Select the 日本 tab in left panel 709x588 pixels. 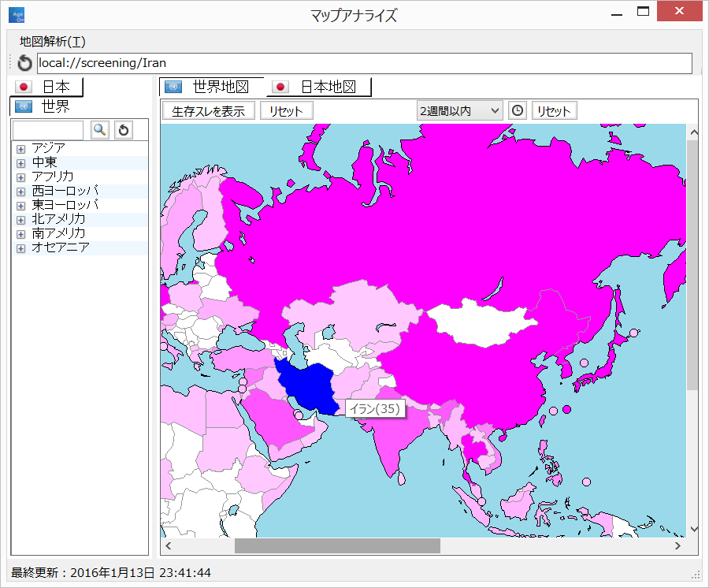(47, 87)
